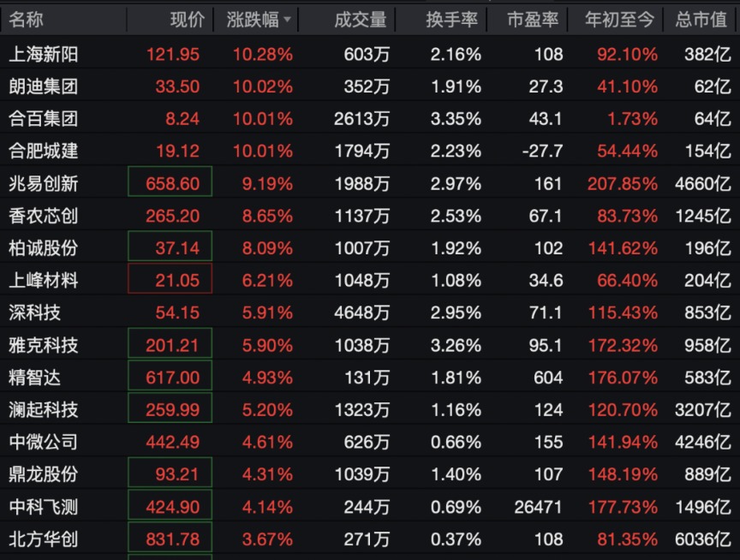The image size is (740, 560).
Task: Click 合肥城建 change value 10.01%
Action: tap(263, 151)
